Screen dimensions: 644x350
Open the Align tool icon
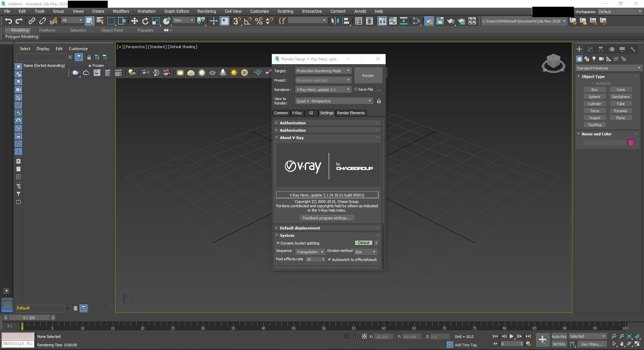346,21
